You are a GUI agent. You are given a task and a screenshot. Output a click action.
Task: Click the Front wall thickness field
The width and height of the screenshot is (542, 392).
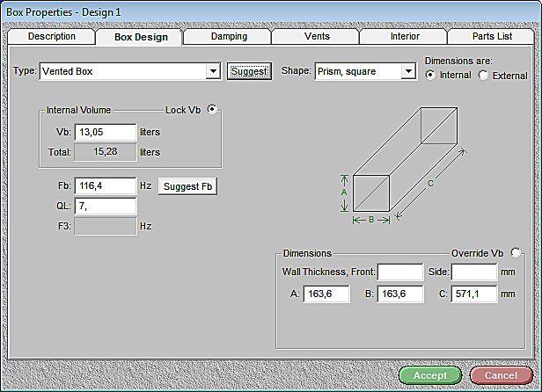399,272
